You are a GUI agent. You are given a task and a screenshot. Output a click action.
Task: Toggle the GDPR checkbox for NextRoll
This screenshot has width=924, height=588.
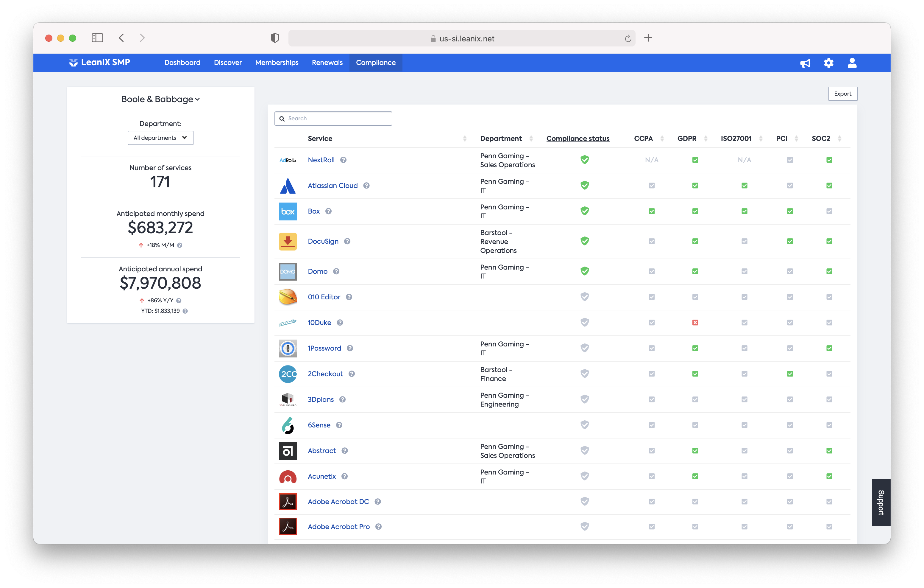pyautogui.click(x=695, y=160)
